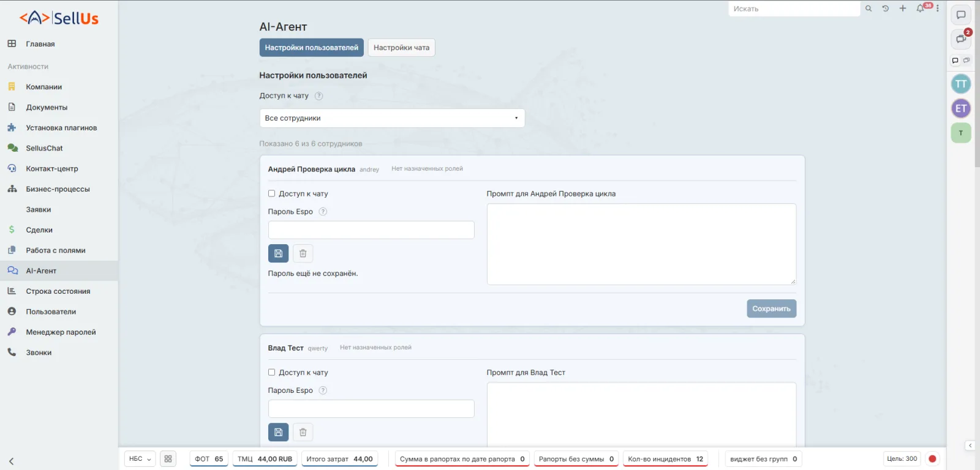
Task: Click the Цель: 300 indicator
Action: [902, 459]
